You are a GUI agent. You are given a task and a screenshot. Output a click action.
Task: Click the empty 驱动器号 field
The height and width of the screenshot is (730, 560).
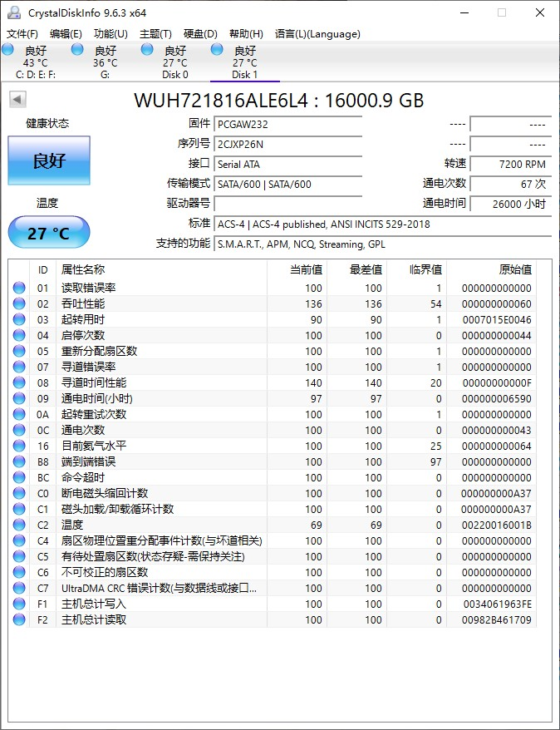(288, 204)
